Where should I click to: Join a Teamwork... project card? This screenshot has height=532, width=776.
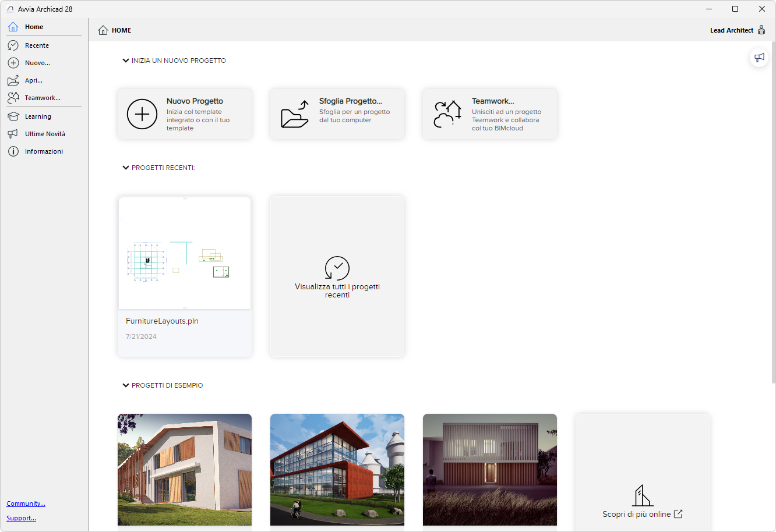(490, 114)
